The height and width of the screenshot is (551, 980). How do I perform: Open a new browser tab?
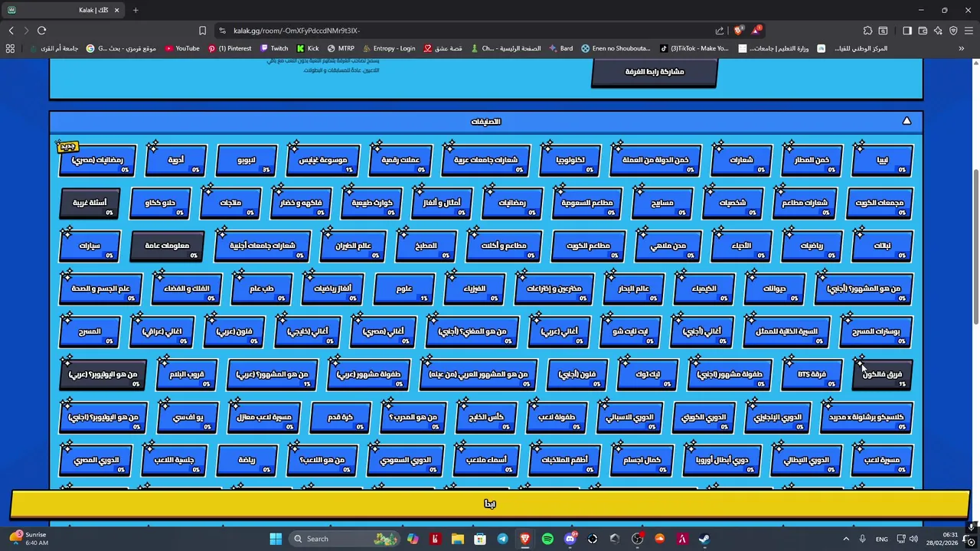[x=136, y=10]
